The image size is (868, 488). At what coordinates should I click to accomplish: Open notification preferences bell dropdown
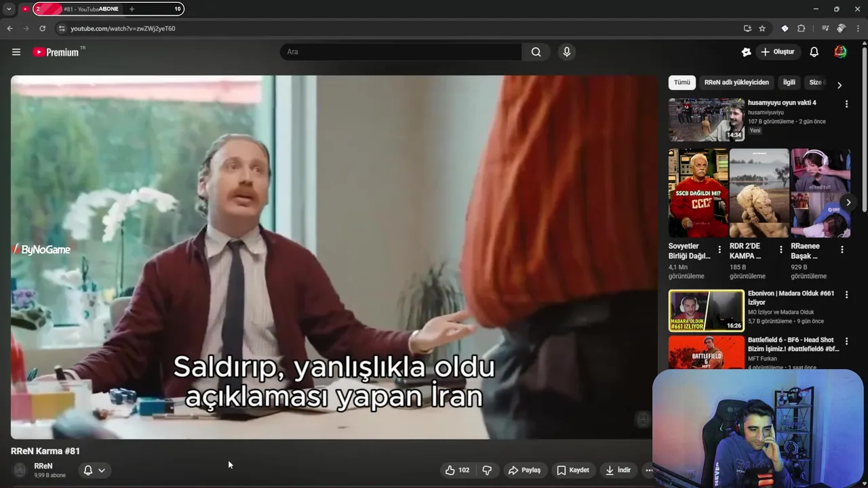click(94, 470)
